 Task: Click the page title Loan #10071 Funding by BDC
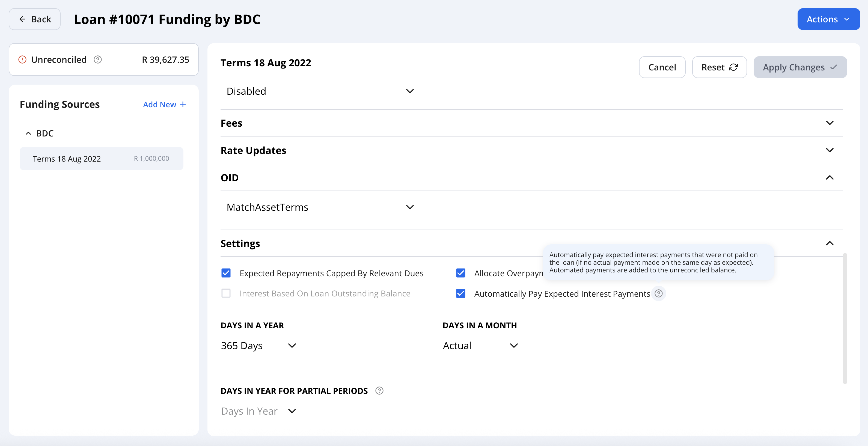(167, 19)
